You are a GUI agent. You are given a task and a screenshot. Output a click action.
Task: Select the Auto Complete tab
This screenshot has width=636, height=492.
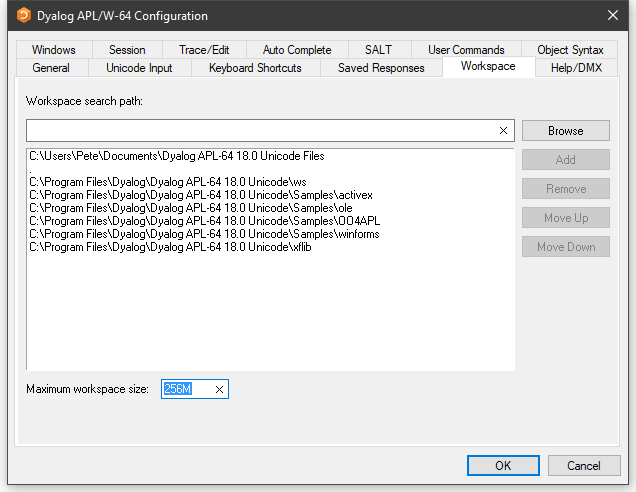[297, 50]
